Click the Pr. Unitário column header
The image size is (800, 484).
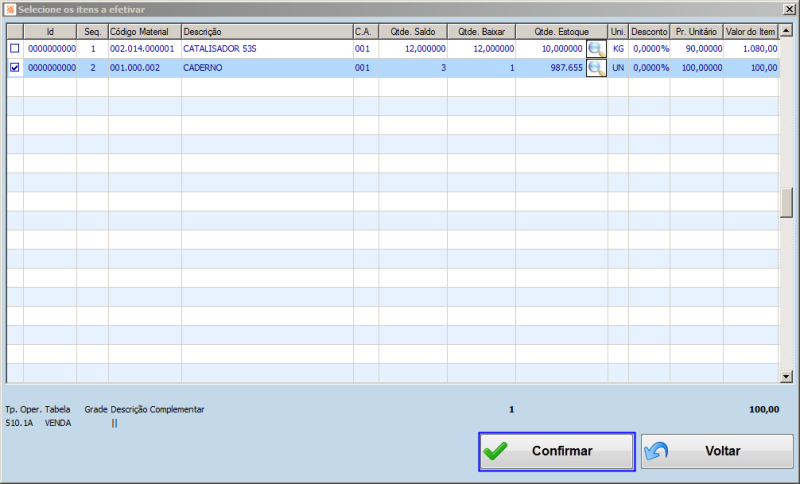tap(696, 32)
